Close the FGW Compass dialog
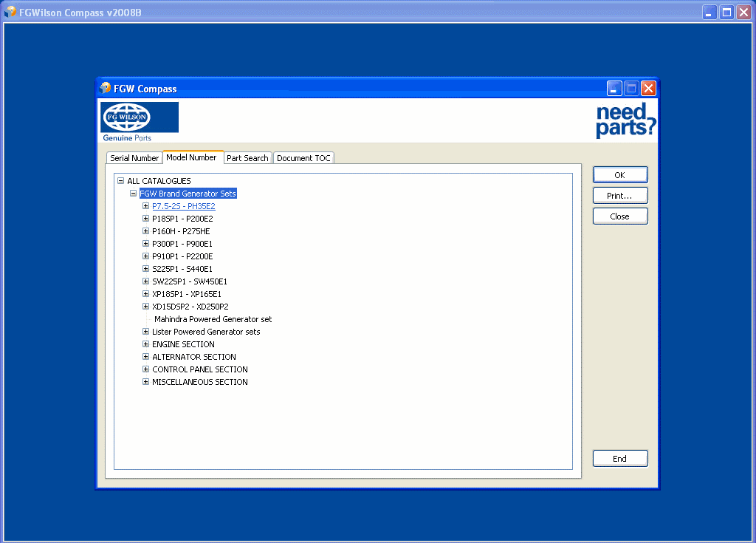 pyautogui.click(x=648, y=89)
